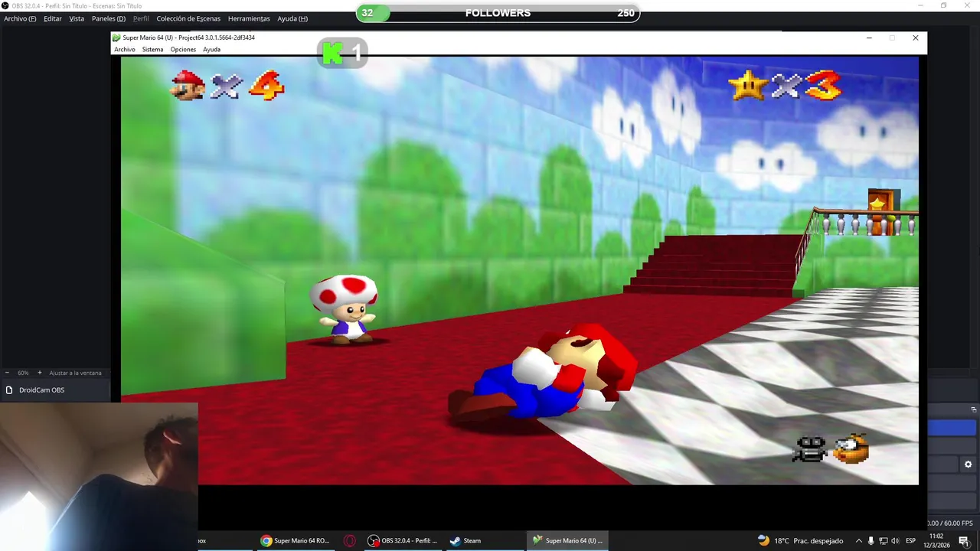The height and width of the screenshot is (551, 980).
Task: Open Project64's Archivo menu
Action: click(125, 49)
